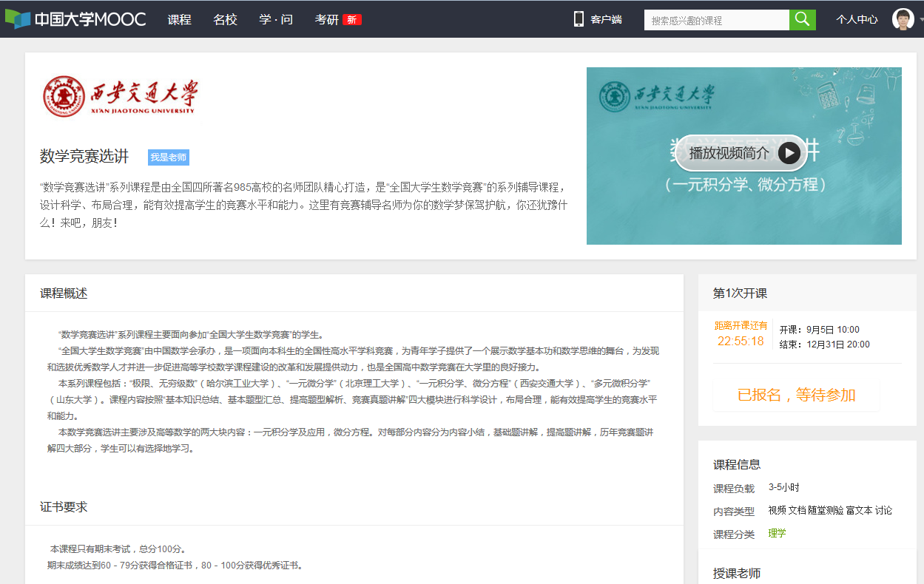
Task: Click the user avatar picture
Action: click(903, 19)
